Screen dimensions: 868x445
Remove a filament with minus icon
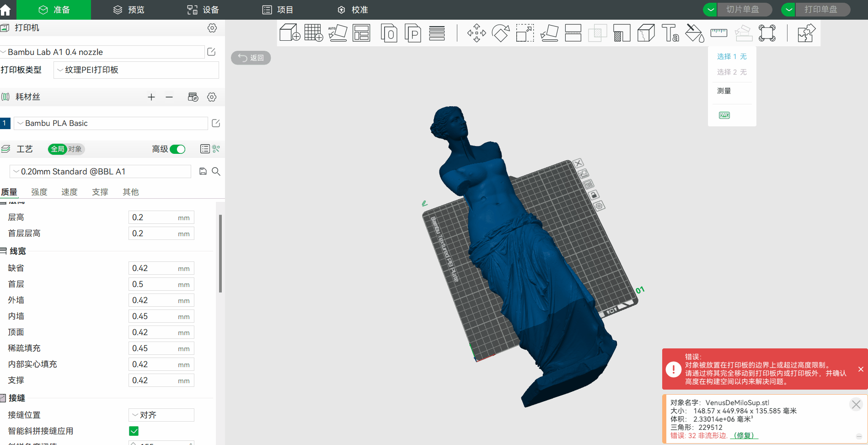169,97
